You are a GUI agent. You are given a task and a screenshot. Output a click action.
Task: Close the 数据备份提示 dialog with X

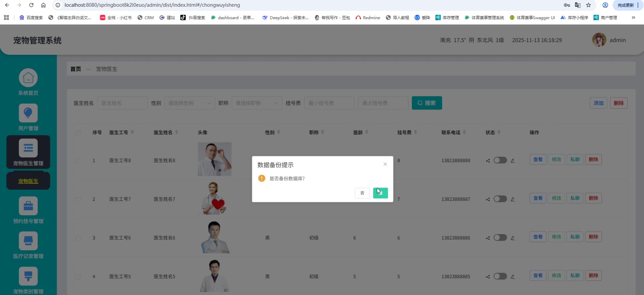385,164
